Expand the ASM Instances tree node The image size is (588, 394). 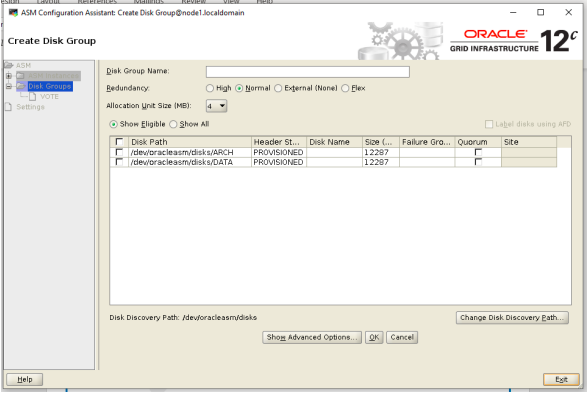pos(9,76)
